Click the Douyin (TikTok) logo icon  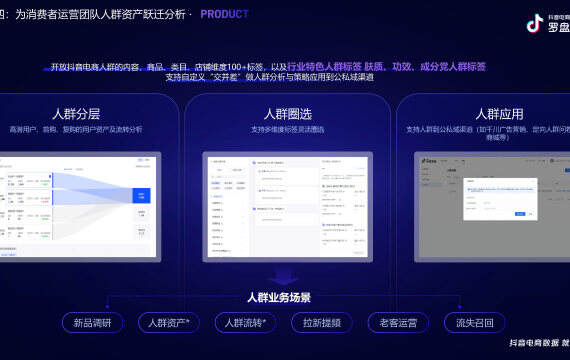(535, 24)
